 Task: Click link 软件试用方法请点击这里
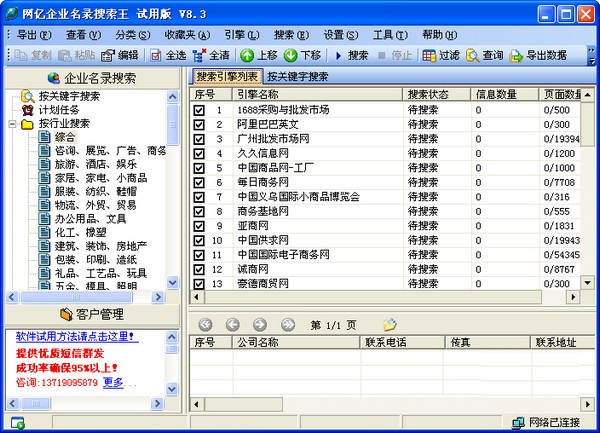[x=77, y=337]
